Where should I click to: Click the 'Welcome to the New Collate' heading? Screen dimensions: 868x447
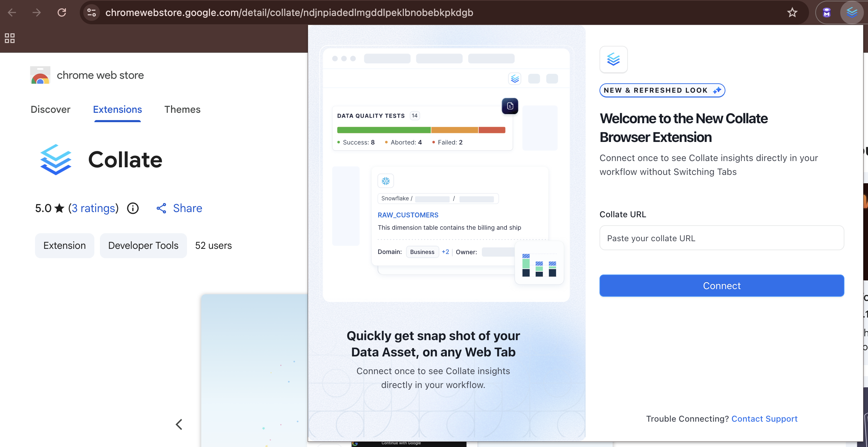(683, 128)
